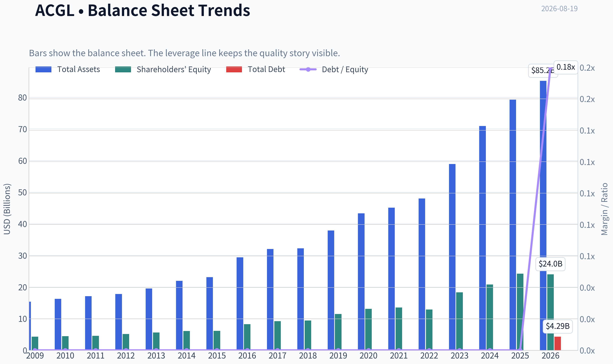Click the red Total Debt legend swatch
Screen dimensions: 613x364
click(234, 69)
